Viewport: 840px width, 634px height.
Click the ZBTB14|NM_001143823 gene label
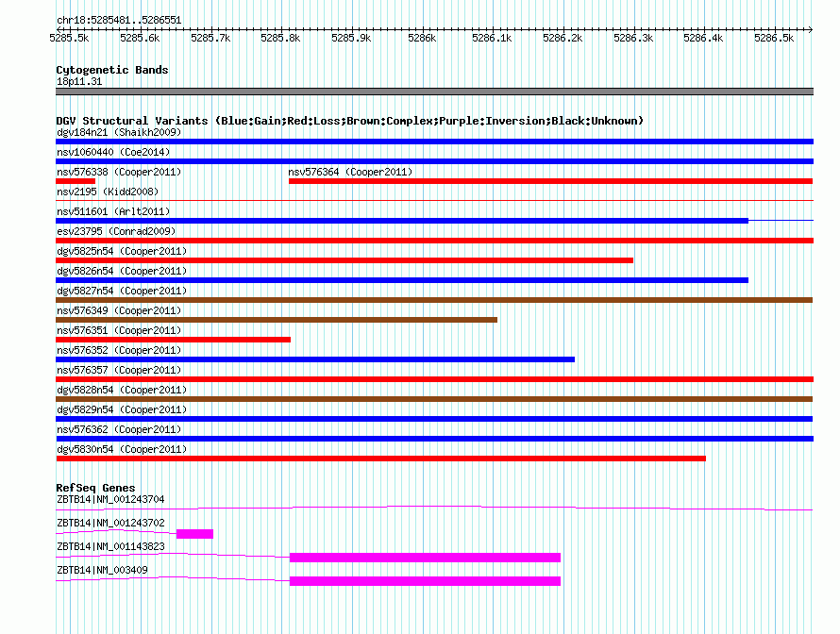pos(110,546)
